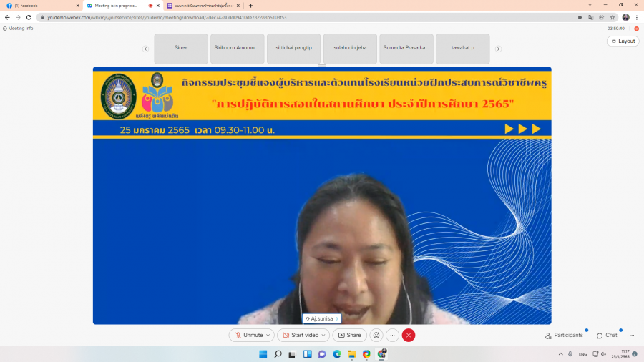The width and height of the screenshot is (644, 362).
Task: Switch to the Facebook browser tab
Action: click(39, 6)
